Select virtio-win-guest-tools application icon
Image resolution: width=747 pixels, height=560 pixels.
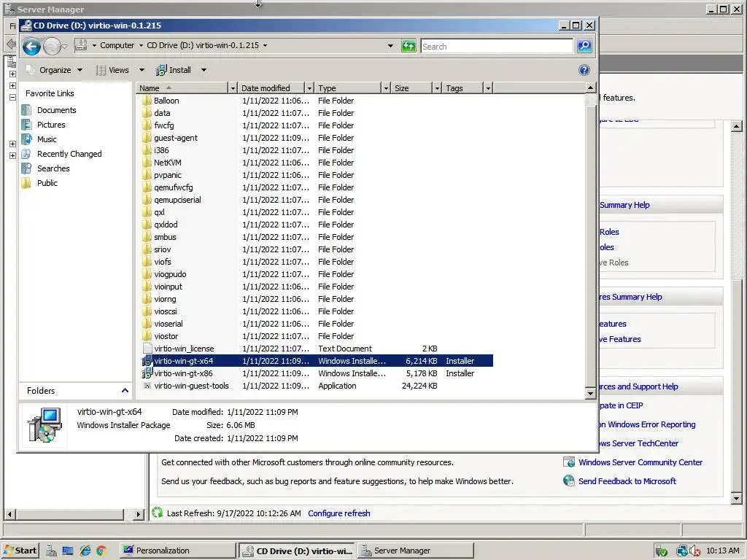point(147,386)
